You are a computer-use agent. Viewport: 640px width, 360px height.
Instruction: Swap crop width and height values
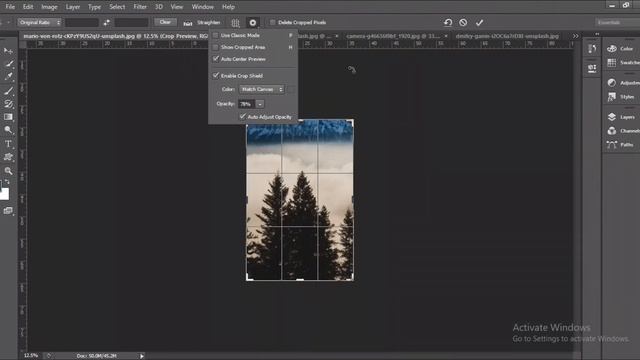[x=107, y=22]
